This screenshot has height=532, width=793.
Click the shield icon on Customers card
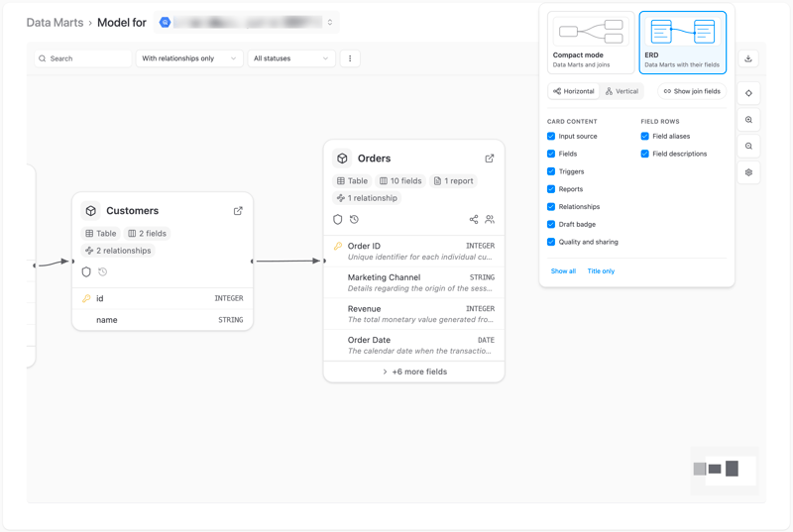(86, 271)
